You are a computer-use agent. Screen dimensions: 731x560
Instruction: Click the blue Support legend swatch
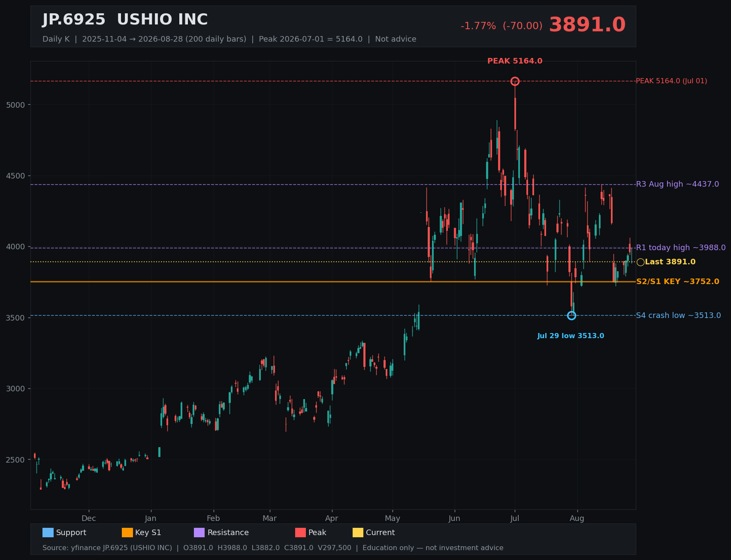click(x=48, y=533)
